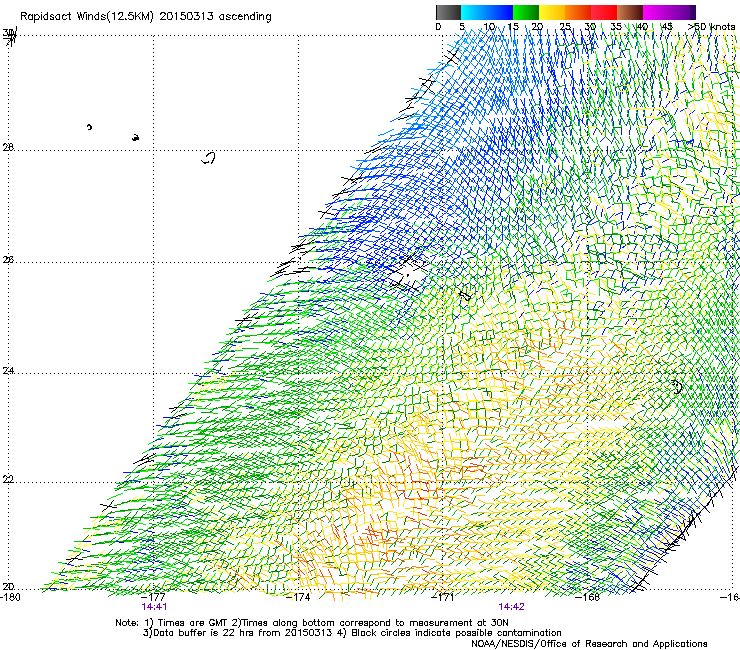740x650 pixels.
Task: Click the '10' value under the color legend
Action: [489, 27]
